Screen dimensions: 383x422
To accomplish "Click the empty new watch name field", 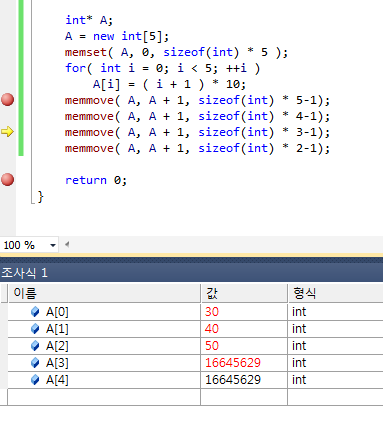I will click(x=104, y=397).
